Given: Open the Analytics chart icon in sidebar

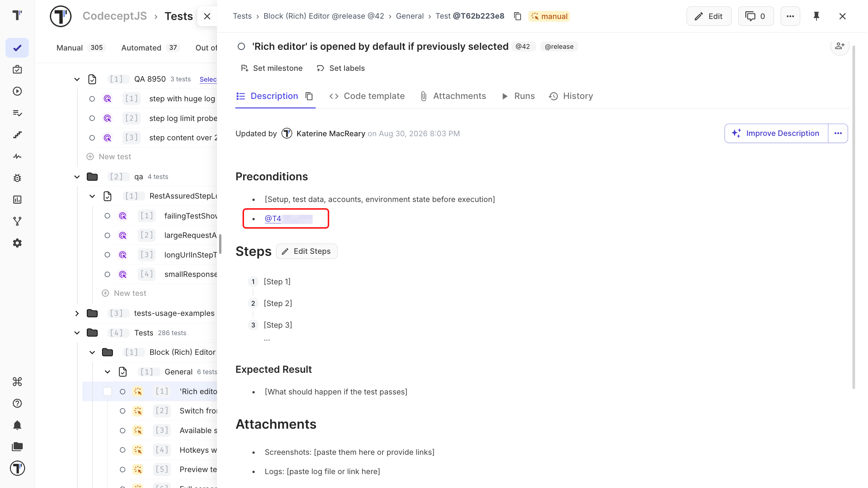Looking at the screenshot, I should click(17, 200).
